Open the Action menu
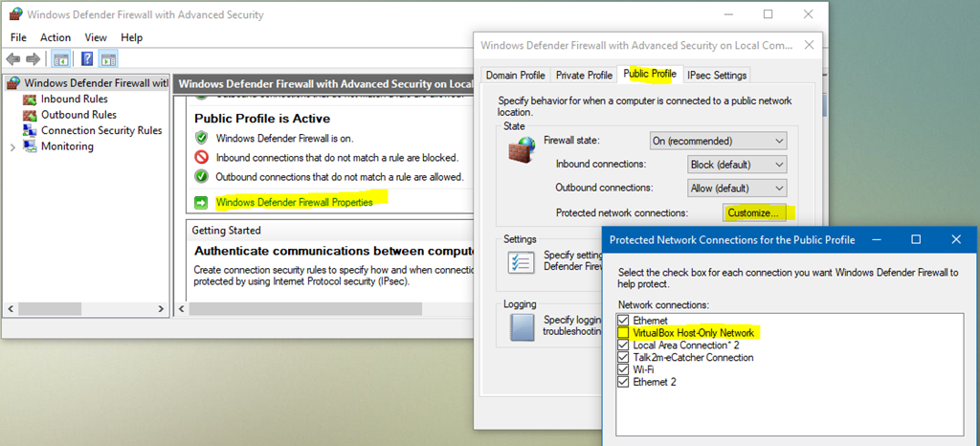Screen dimensions: 980x446 (x=56, y=37)
